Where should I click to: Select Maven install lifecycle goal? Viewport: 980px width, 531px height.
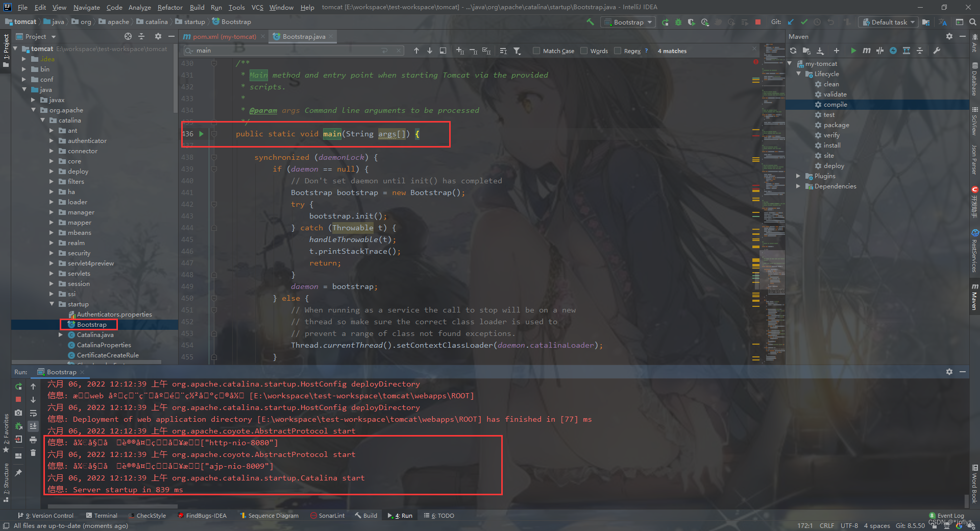831,145
